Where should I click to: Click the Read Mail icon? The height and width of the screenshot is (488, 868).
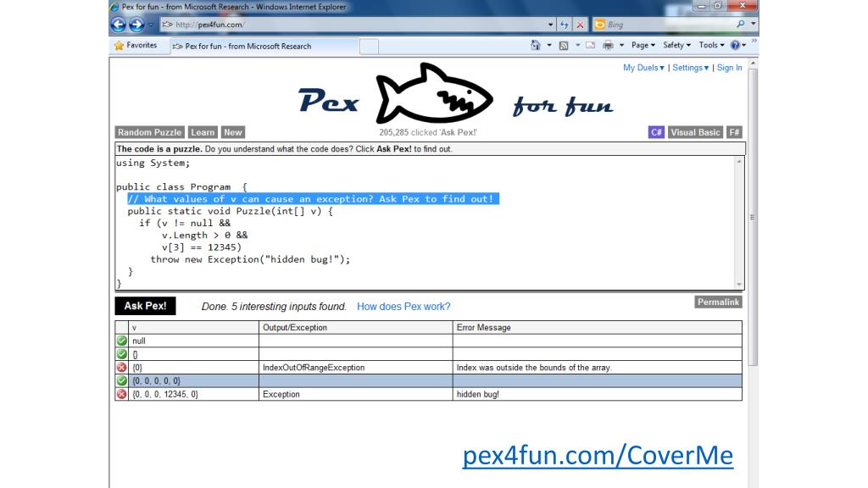[591, 46]
